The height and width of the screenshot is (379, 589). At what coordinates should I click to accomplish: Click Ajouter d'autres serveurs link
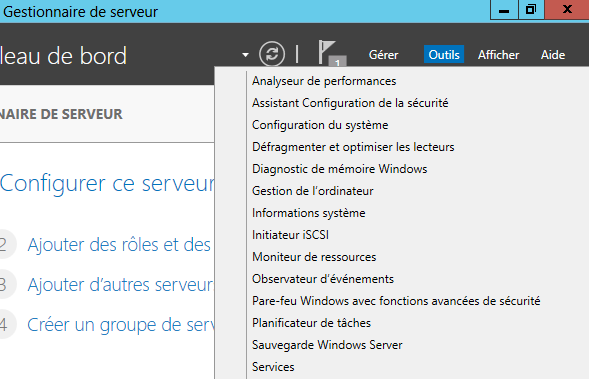(120, 285)
